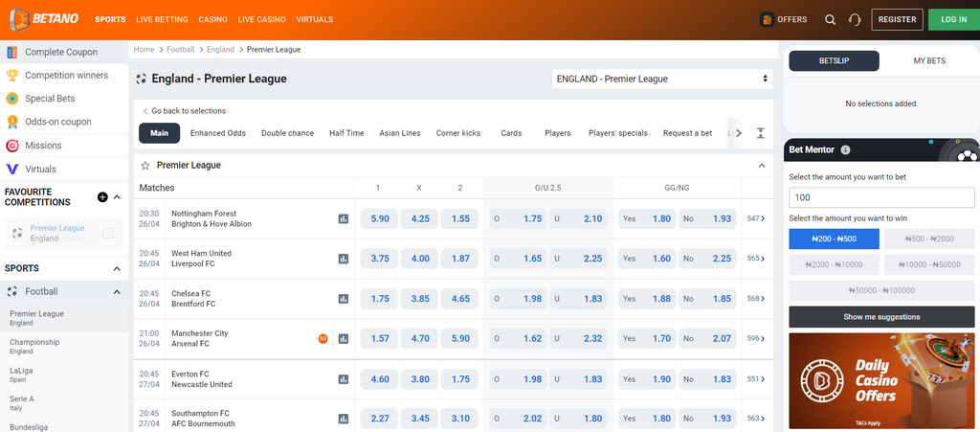Click the headset support icon
The image size is (980, 432).
click(855, 19)
